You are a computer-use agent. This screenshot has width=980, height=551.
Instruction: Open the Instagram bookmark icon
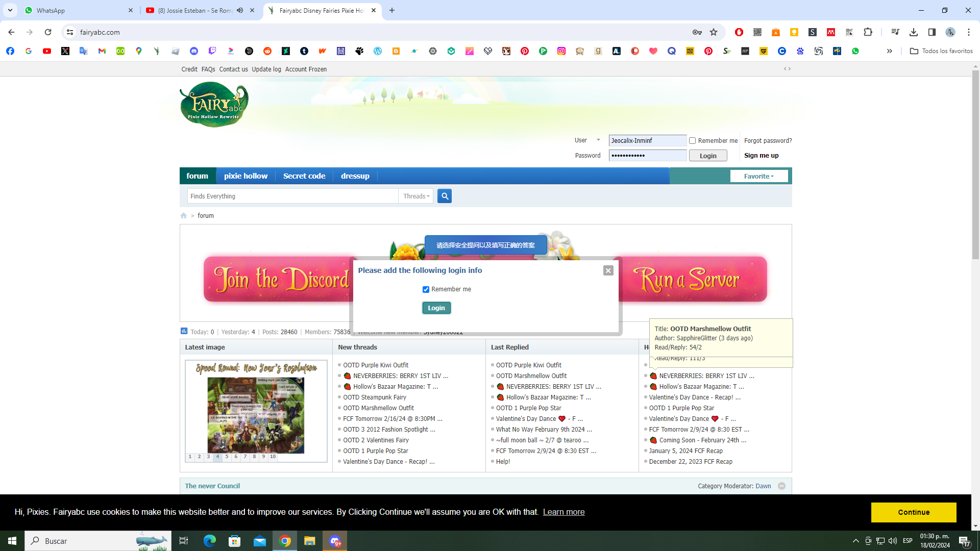(x=561, y=51)
